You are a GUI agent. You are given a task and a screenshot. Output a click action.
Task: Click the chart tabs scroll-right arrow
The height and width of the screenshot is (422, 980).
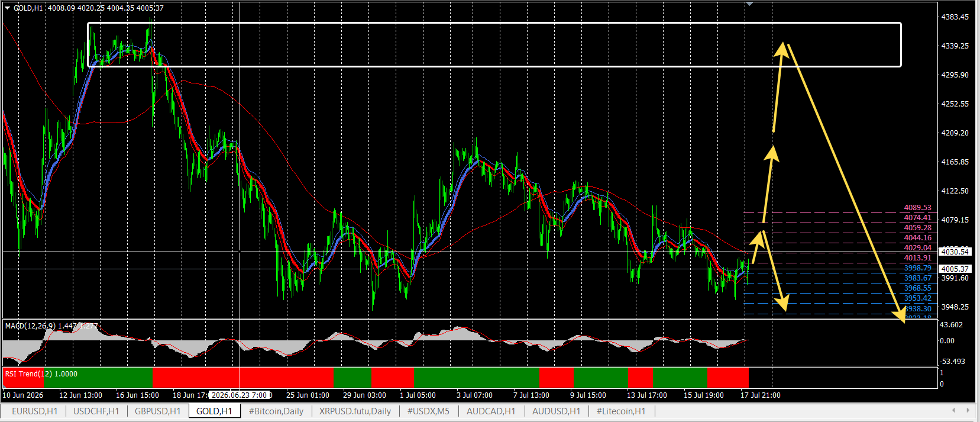[x=968, y=410]
